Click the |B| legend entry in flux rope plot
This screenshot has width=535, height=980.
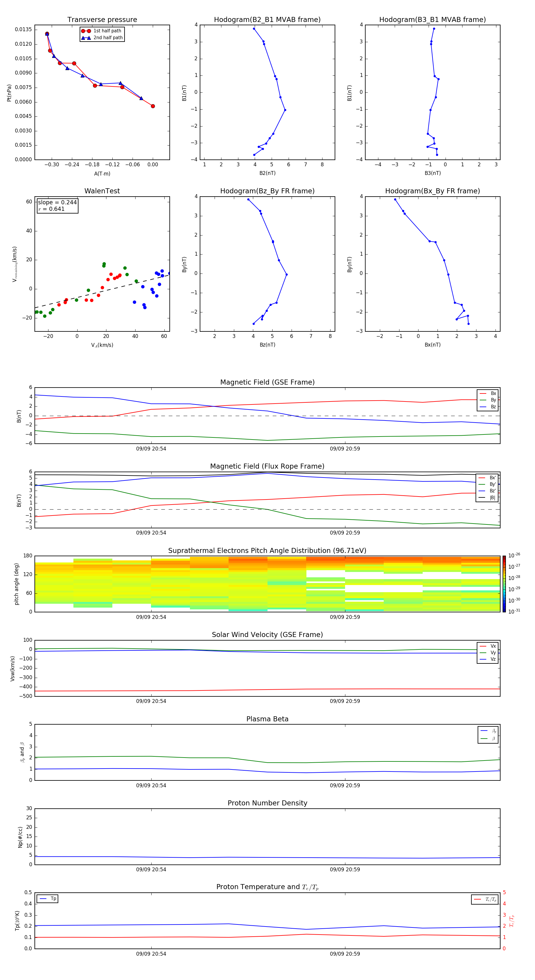[x=487, y=498]
